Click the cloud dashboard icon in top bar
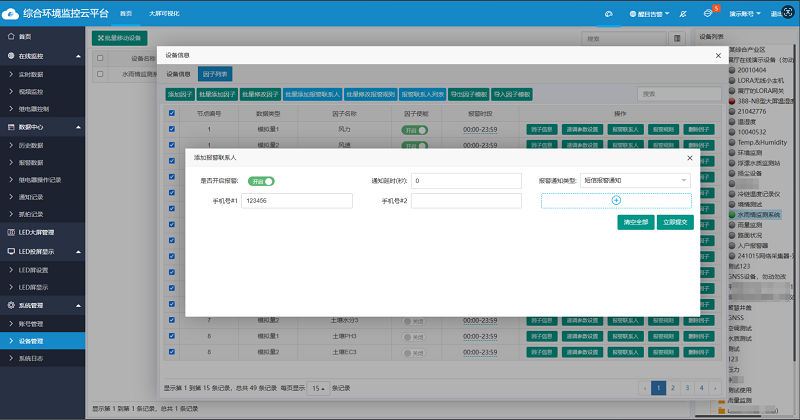Image resolution: width=800 pixels, height=420 pixels. tap(608, 13)
